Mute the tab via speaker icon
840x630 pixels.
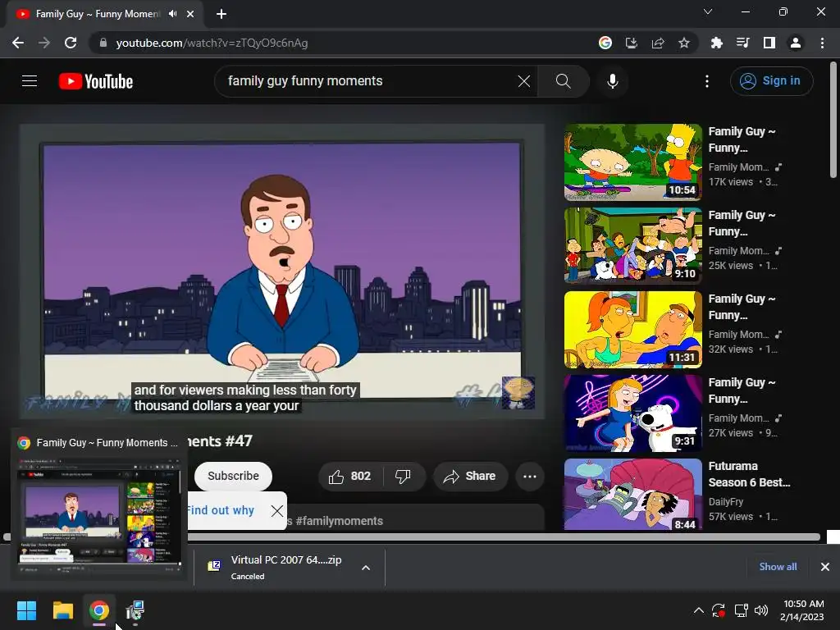click(x=172, y=14)
